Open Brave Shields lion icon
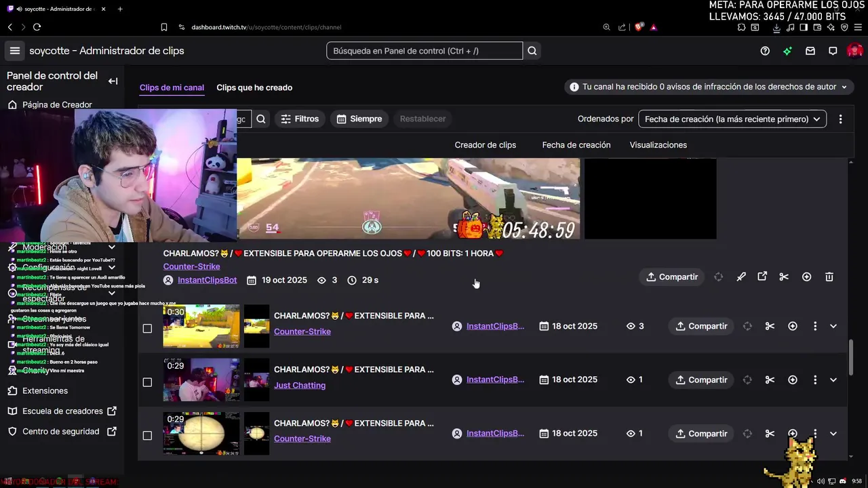This screenshot has height=488, width=868. [x=638, y=27]
